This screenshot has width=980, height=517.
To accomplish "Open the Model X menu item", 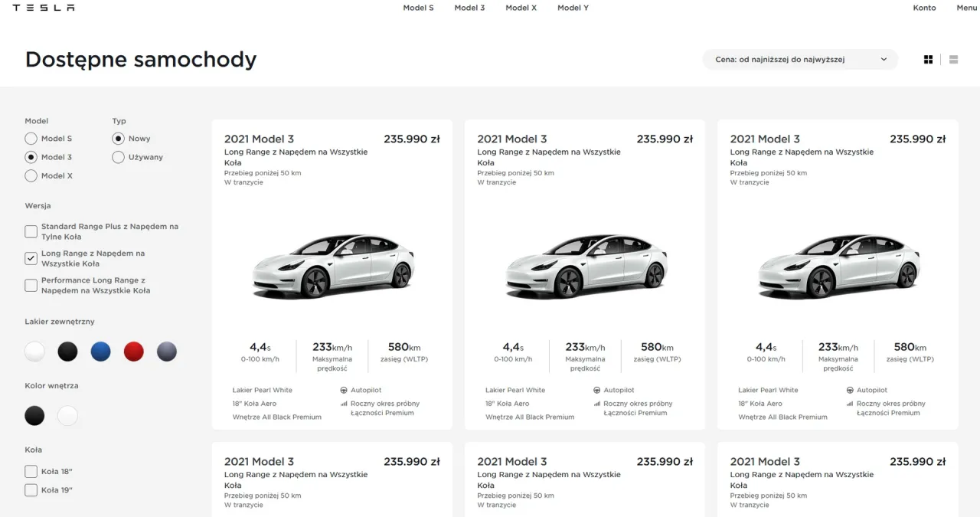I will coord(521,8).
